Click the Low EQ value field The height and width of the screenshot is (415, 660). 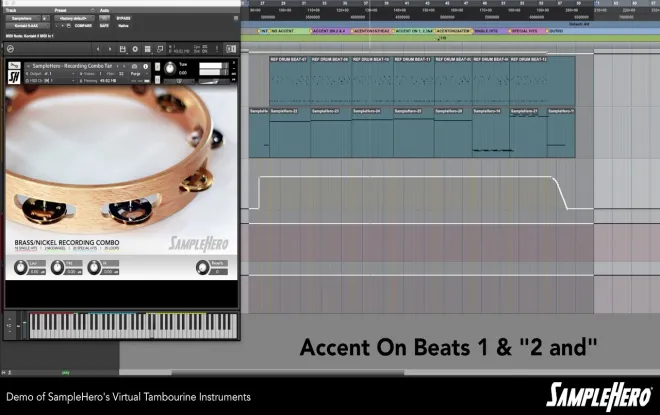tap(37, 272)
